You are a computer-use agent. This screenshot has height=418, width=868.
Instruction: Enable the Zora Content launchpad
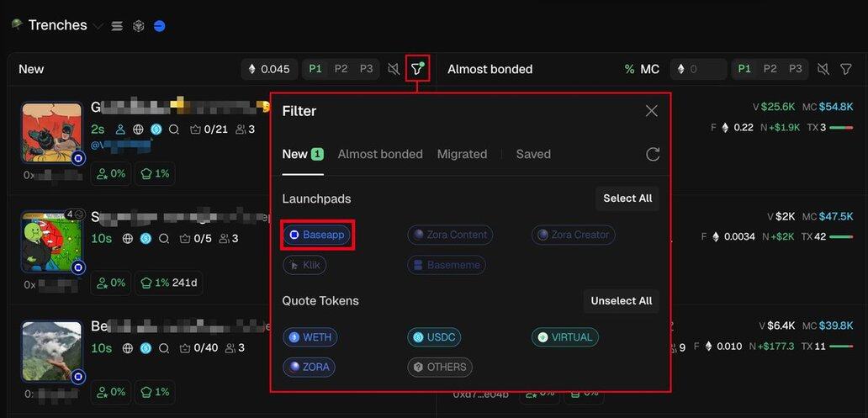click(x=450, y=235)
